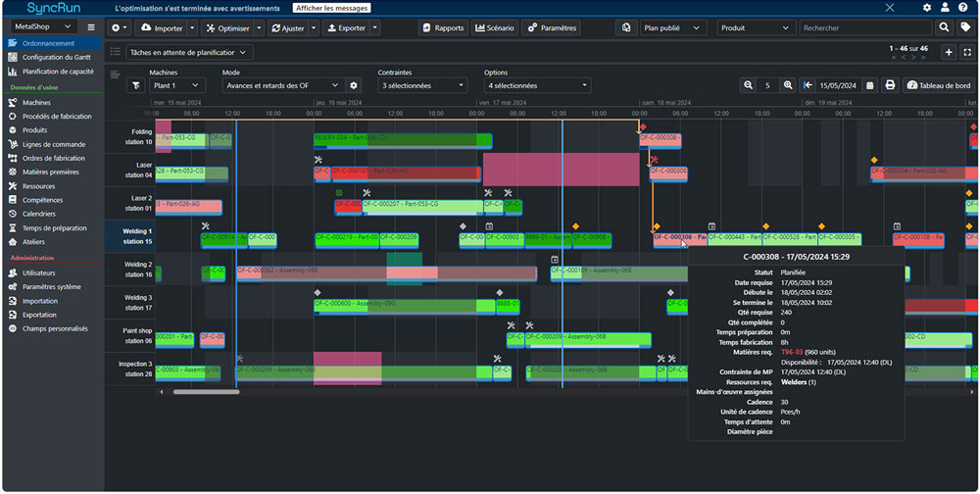Click Afficher les messages button
Viewport: 980px width, 494px height.
(x=332, y=8)
